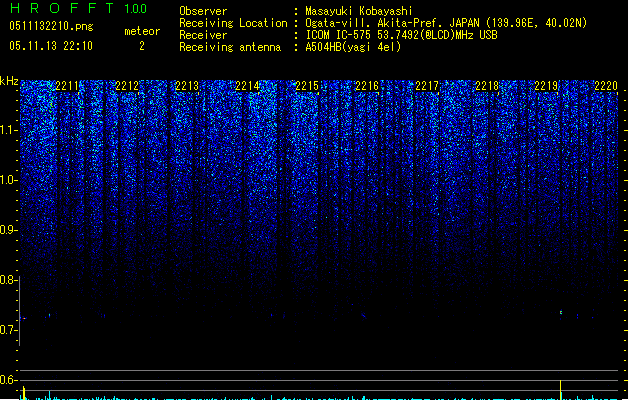This screenshot has height=400, width=629.
Task: Click the 0.8 kHz axis label
Action: click(x=8, y=280)
